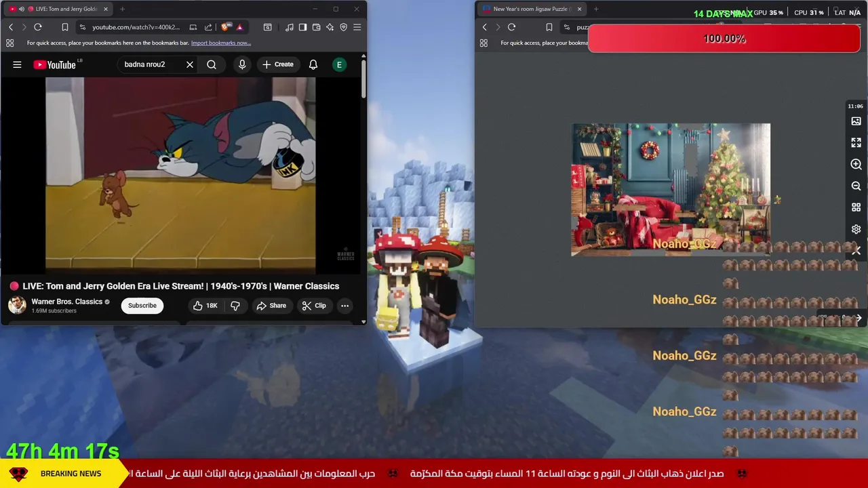Open the YouTube hamburger guide menu
Viewport: 868px width, 488px height.
pyautogui.click(x=17, y=64)
